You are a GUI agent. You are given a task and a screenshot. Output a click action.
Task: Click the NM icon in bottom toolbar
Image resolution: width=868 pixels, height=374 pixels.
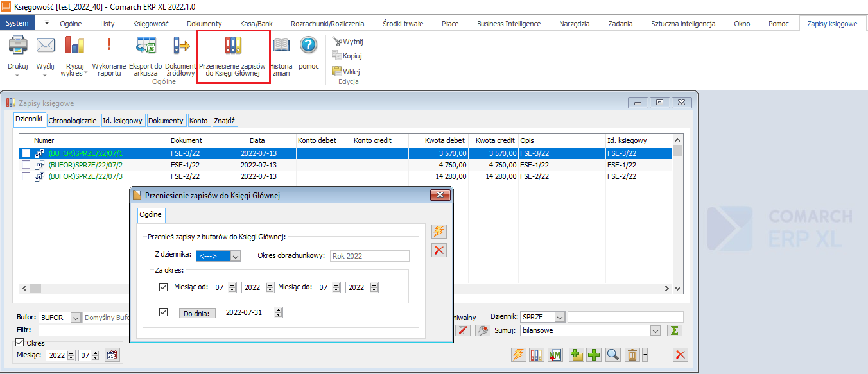(x=556, y=354)
